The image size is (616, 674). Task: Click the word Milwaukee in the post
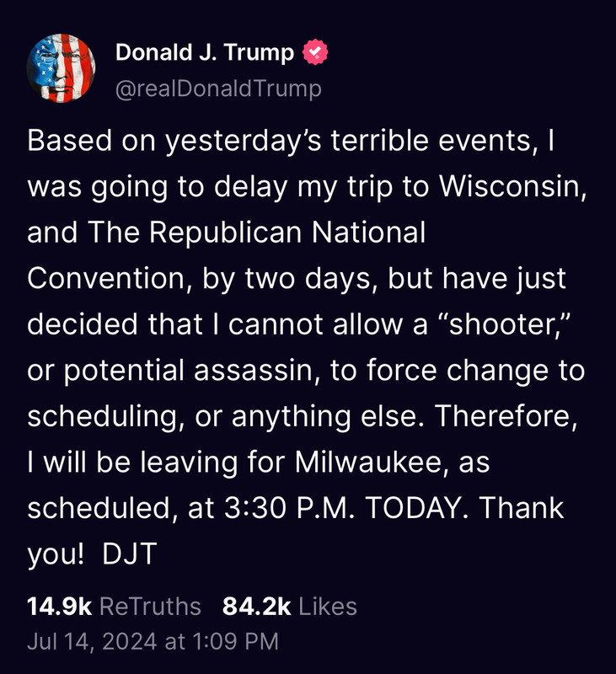coord(368,462)
